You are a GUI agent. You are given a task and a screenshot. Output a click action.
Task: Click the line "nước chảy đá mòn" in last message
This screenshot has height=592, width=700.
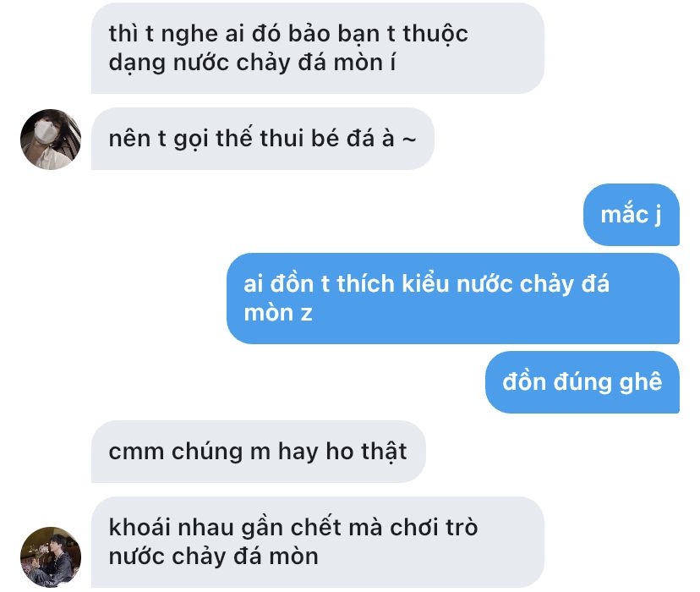(213, 556)
